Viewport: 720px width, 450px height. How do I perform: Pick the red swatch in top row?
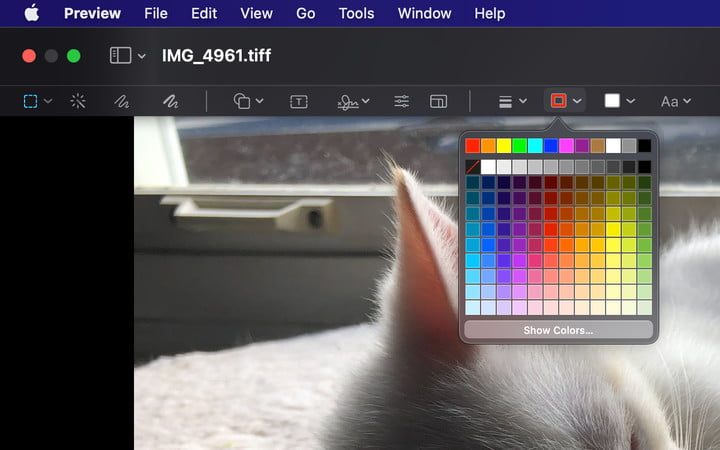473,146
